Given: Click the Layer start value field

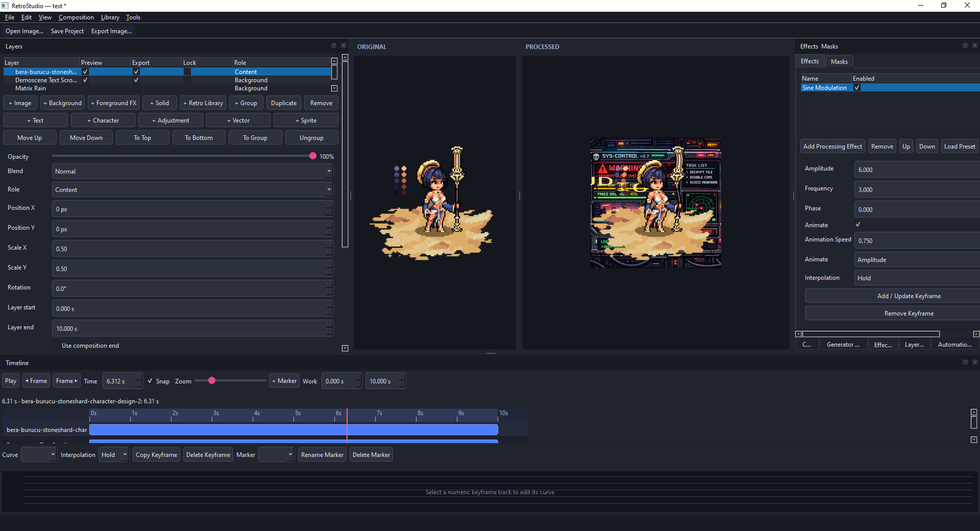Looking at the screenshot, I should pos(192,309).
